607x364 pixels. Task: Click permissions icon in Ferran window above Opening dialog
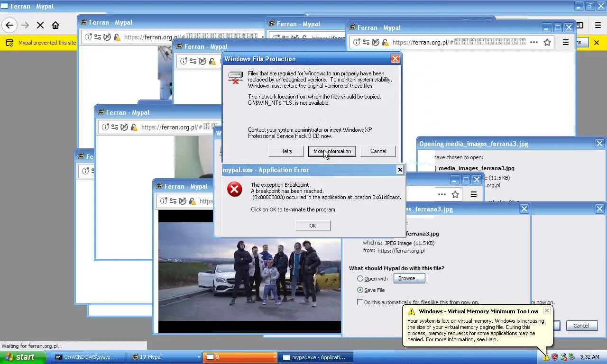[366, 42]
